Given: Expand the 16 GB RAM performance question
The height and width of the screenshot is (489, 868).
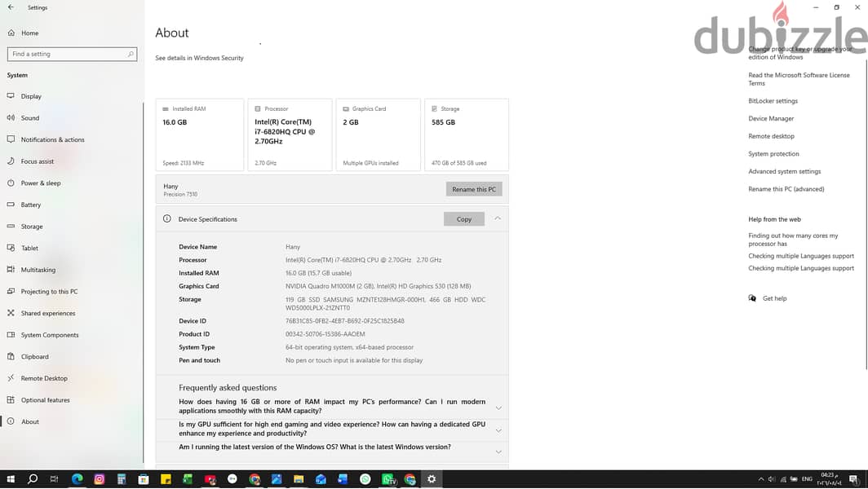Looking at the screenshot, I should pos(498,408).
